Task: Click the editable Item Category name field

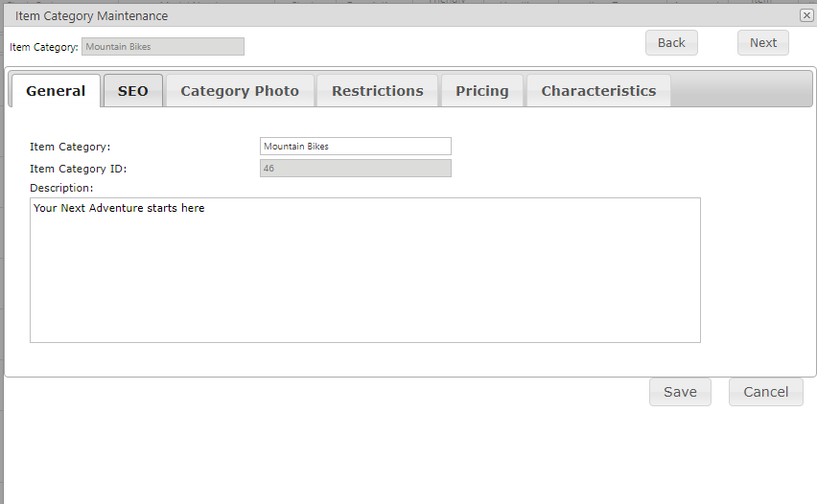Action: [x=355, y=147]
